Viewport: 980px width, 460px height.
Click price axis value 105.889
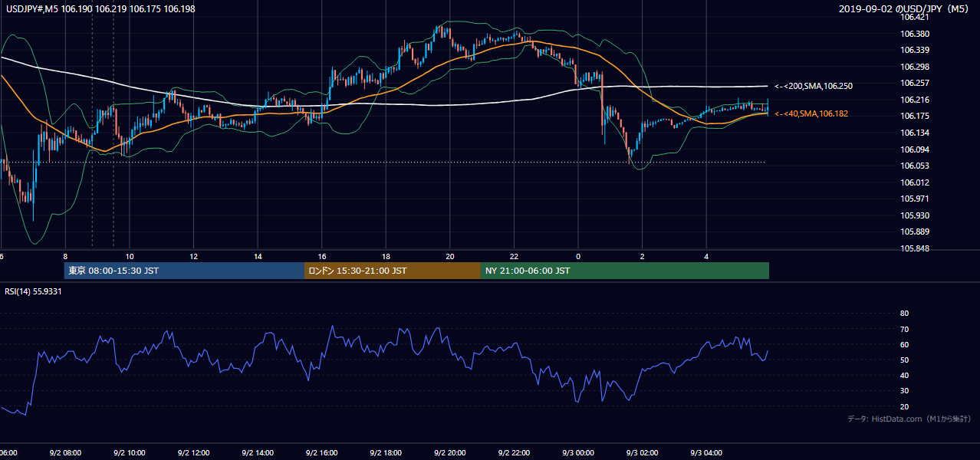pos(913,232)
